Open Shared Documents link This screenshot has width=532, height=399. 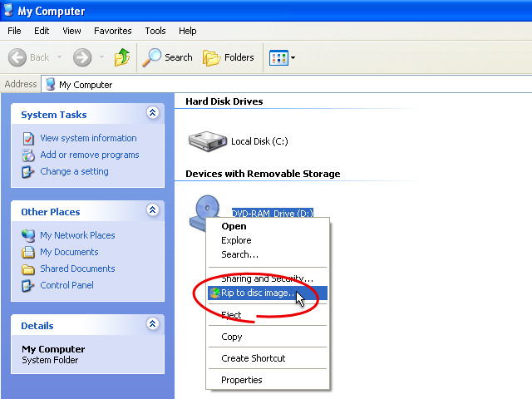77,268
